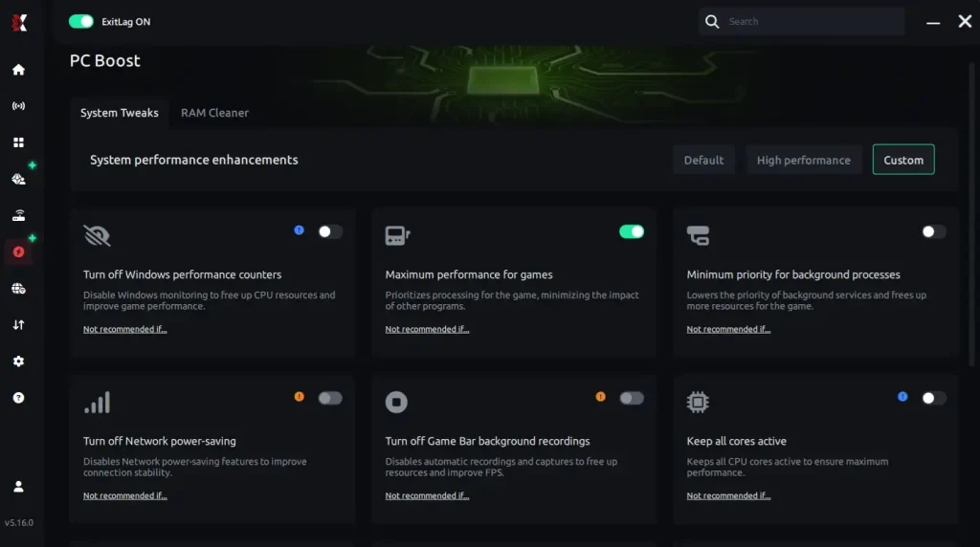
Task: Enable Keep all cores active toggle
Action: tap(934, 398)
